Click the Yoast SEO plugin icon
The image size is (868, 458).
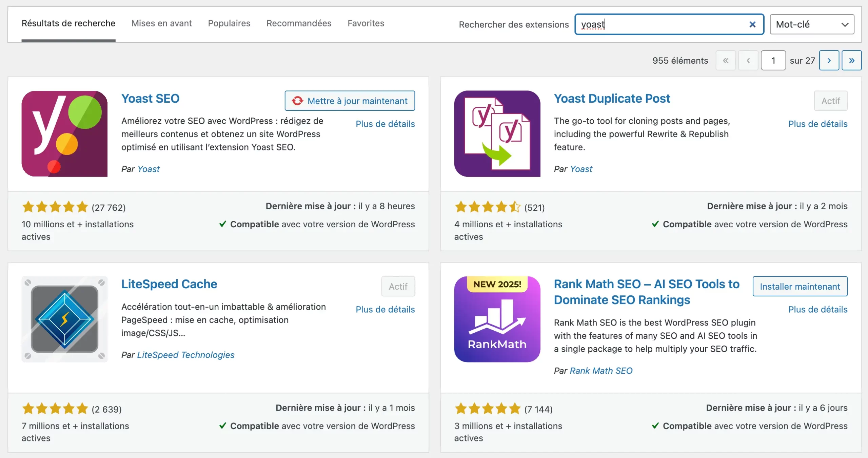point(64,133)
